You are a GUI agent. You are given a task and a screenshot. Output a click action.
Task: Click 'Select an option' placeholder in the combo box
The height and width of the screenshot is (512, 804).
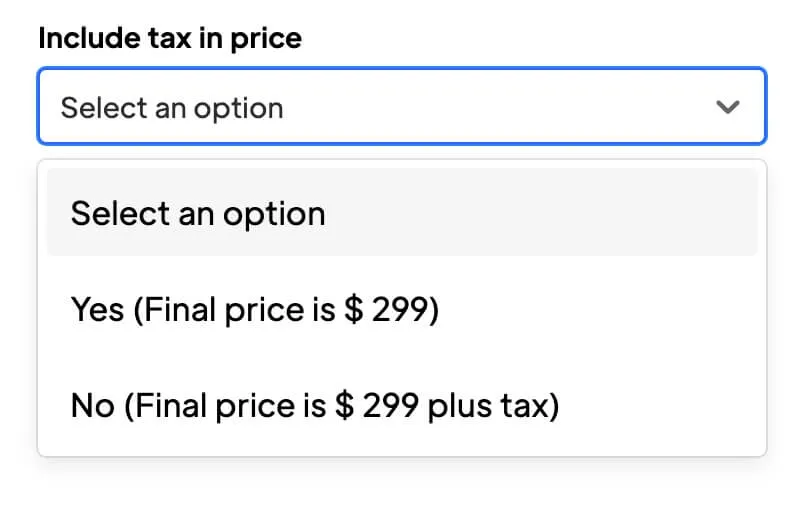(172, 108)
